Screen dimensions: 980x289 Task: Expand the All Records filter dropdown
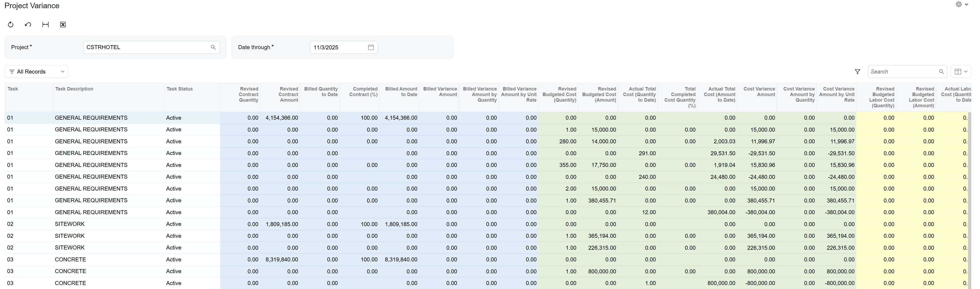(37, 72)
